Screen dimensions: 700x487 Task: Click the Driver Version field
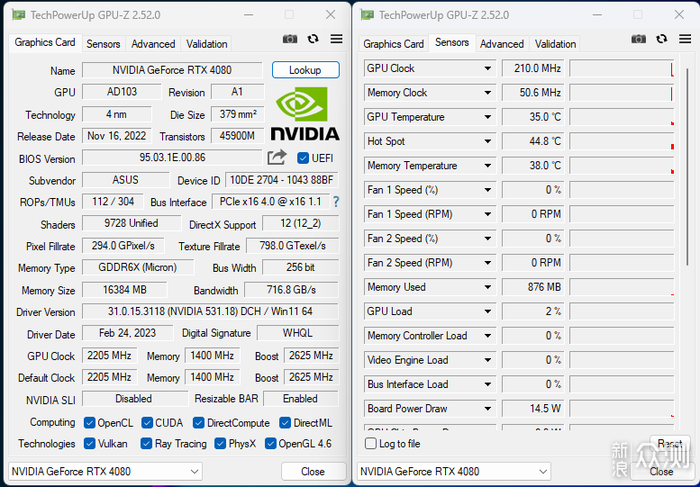pyautogui.click(x=210, y=311)
